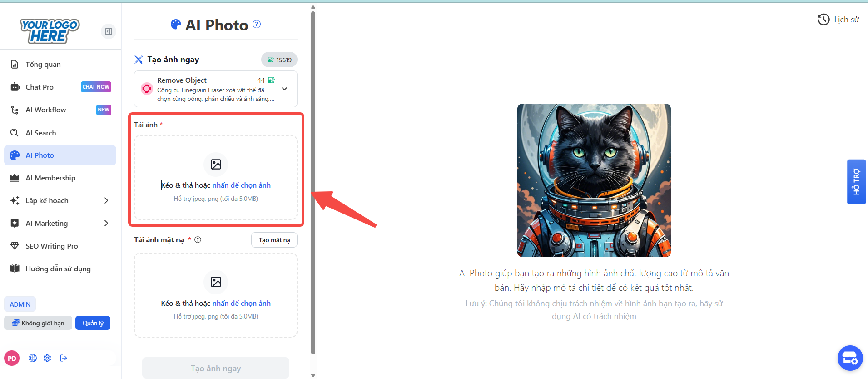The image size is (868, 379).
Task: Open the settings gear icon
Action: click(x=47, y=358)
